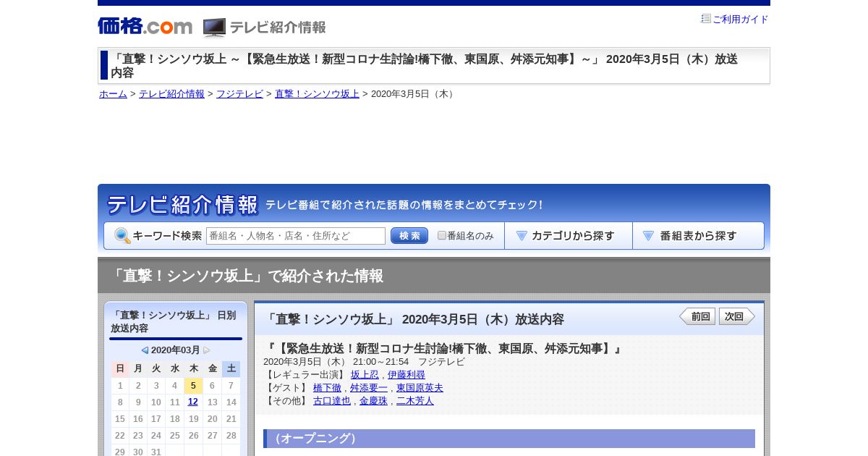Click the 検索 search button
Screen dimensions: 868x456
pos(409,236)
